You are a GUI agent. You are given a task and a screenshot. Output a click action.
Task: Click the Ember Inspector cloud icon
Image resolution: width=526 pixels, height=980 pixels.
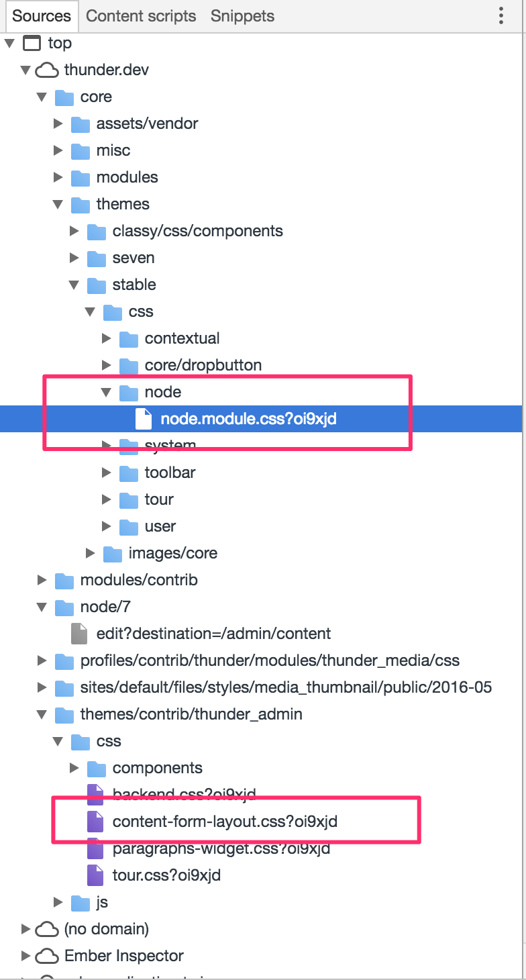coord(47,956)
